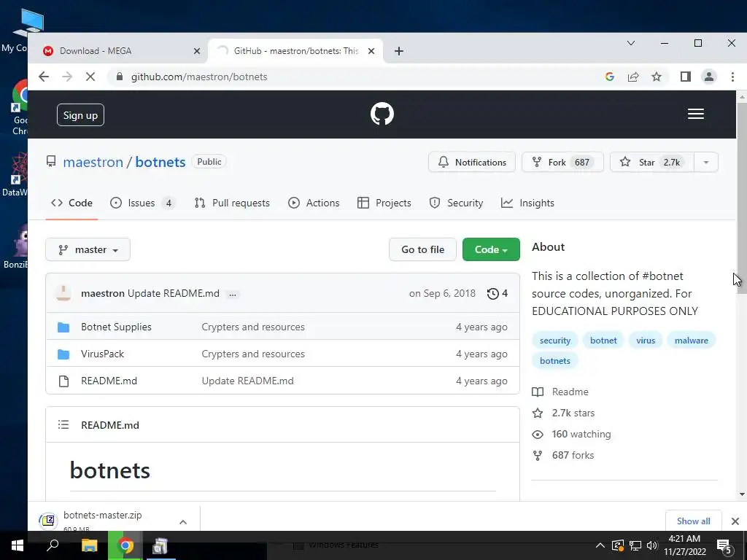Screen dimensions: 747x560
Task: Expand commit message ellipsis
Action: [233, 295]
